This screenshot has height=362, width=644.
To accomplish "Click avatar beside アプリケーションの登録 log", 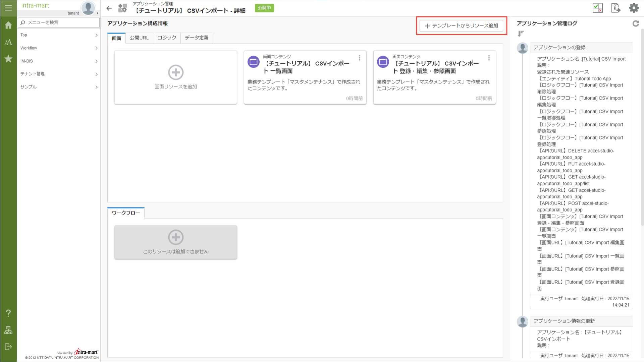I will [523, 48].
